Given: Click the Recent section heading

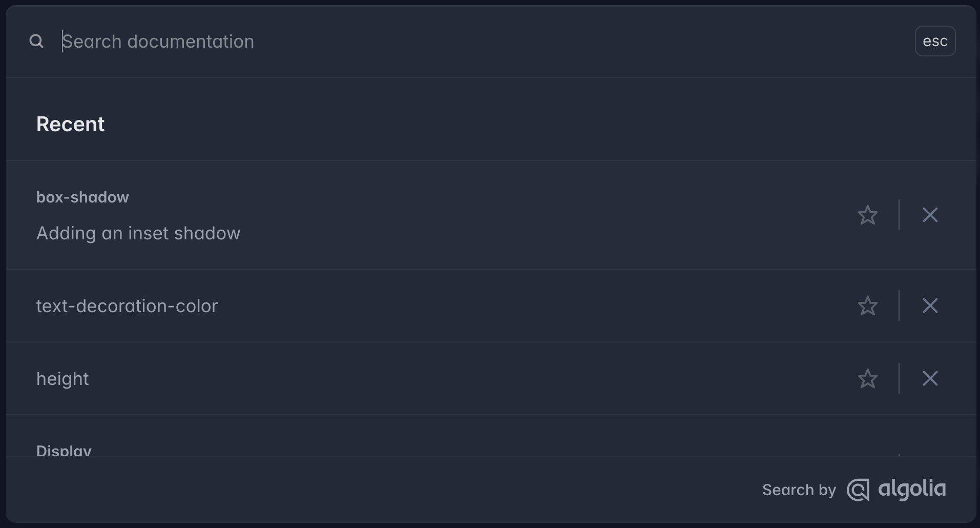Looking at the screenshot, I should click(x=71, y=124).
